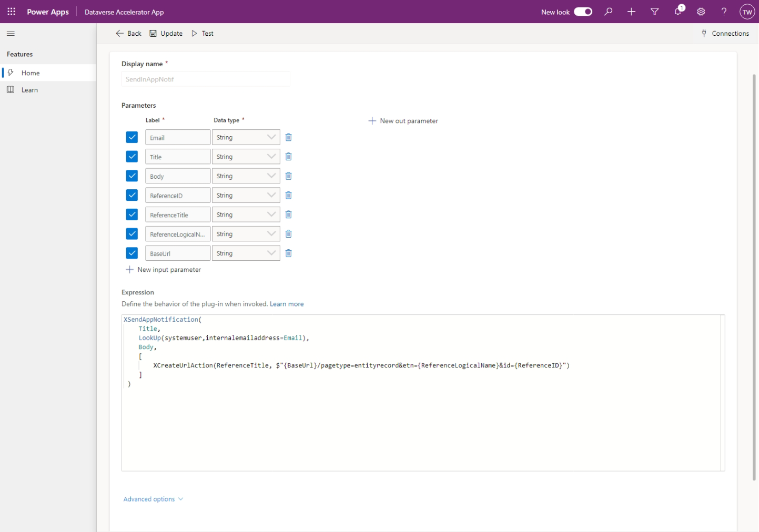Expand the Advanced options section

point(153,499)
